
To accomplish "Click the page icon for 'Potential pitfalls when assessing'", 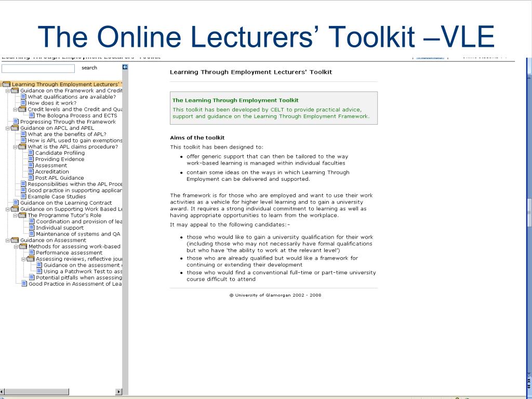I will (32, 277).
